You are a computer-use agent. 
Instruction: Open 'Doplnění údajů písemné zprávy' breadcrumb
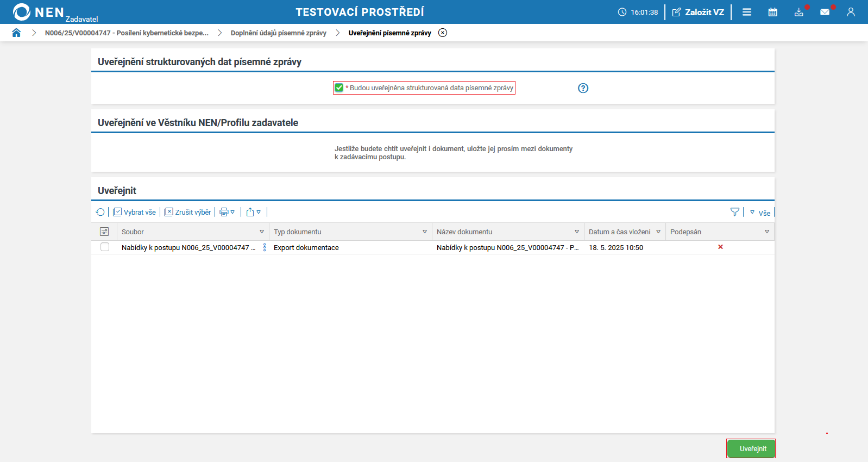click(x=278, y=33)
